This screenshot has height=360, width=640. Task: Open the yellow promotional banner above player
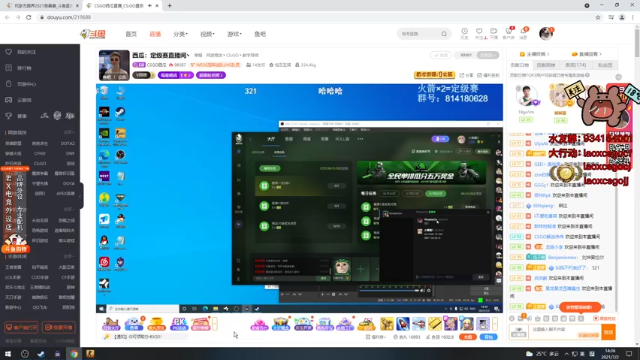[x=434, y=75]
